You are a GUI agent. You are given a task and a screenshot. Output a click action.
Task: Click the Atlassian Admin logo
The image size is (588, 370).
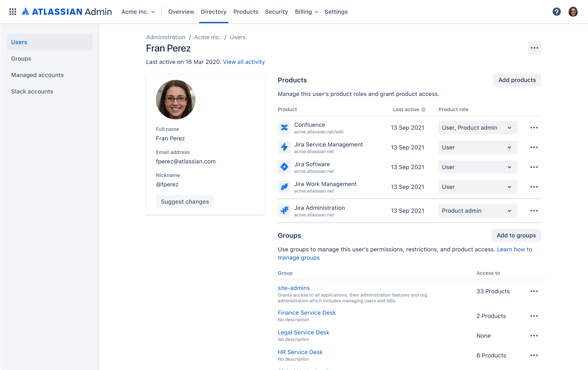[67, 12]
